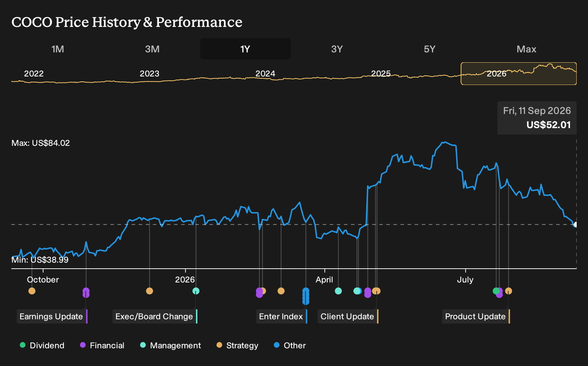Toggle the Other legend filter
588x366 pixels.
pos(290,345)
